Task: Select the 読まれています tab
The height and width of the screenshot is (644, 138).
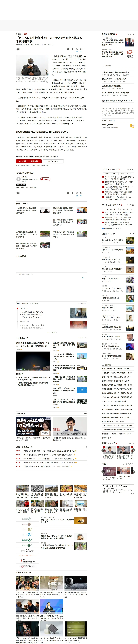Action: click(x=110, y=173)
